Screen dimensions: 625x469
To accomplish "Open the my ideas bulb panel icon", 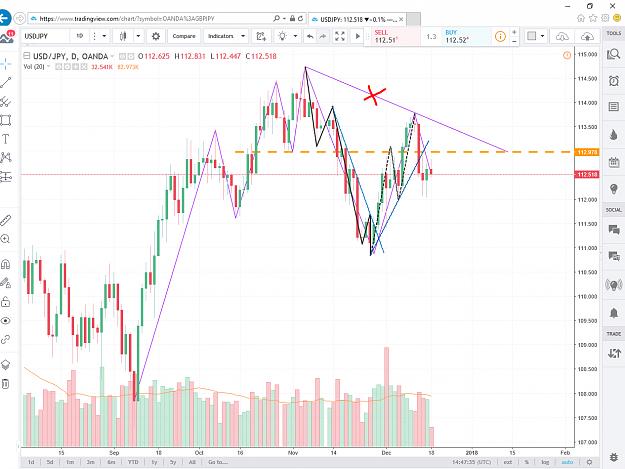I will 613,188.
